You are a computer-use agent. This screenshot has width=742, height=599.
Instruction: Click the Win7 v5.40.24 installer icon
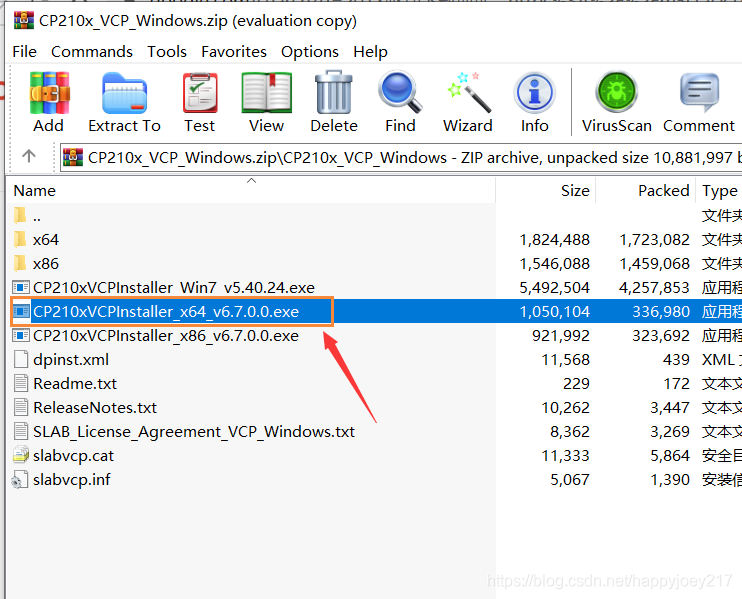[x=21, y=287]
